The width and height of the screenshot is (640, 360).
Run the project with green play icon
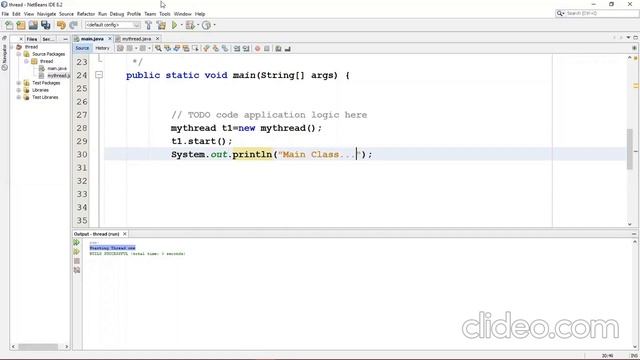174,25
